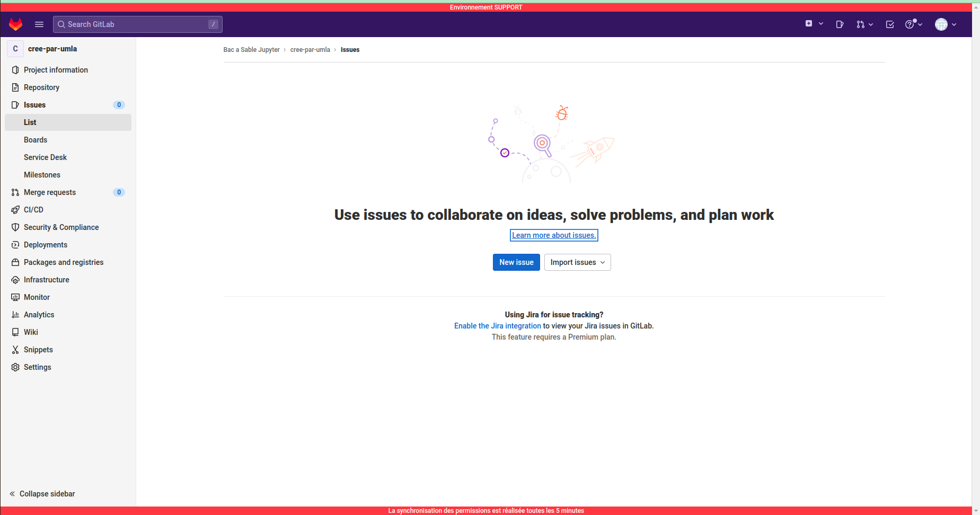Image resolution: width=980 pixels, height=515 pixels.
Task: Open the GitLab homepage via the logo
Action: [x=15, y=24]
